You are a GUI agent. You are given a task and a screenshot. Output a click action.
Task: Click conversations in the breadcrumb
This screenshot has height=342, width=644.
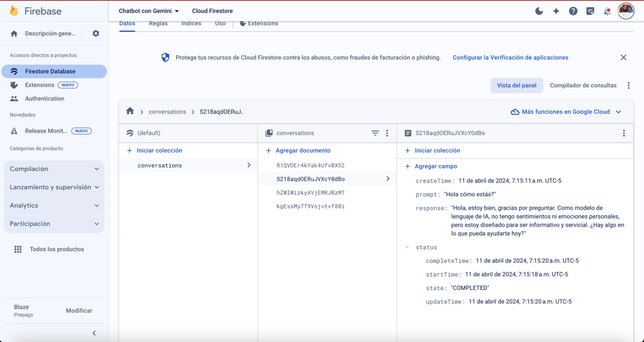[x=167, y=112]
